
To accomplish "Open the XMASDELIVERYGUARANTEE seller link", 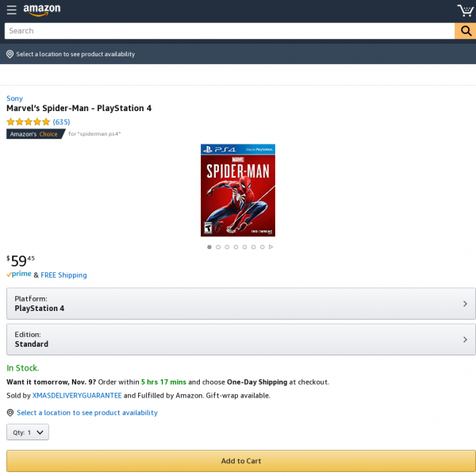I will [77, 396].
